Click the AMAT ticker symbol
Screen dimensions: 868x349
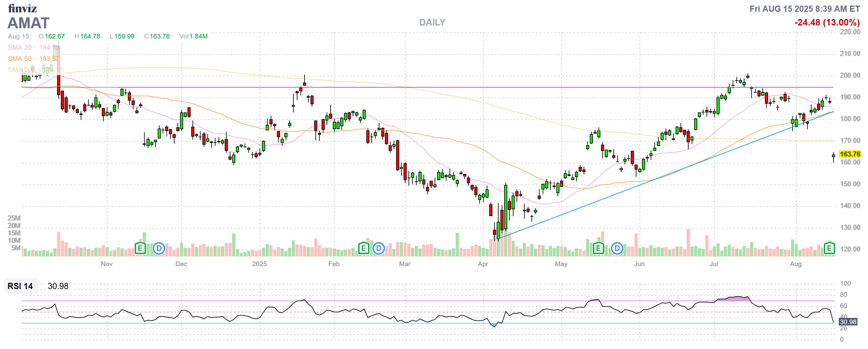click(29, 23)
